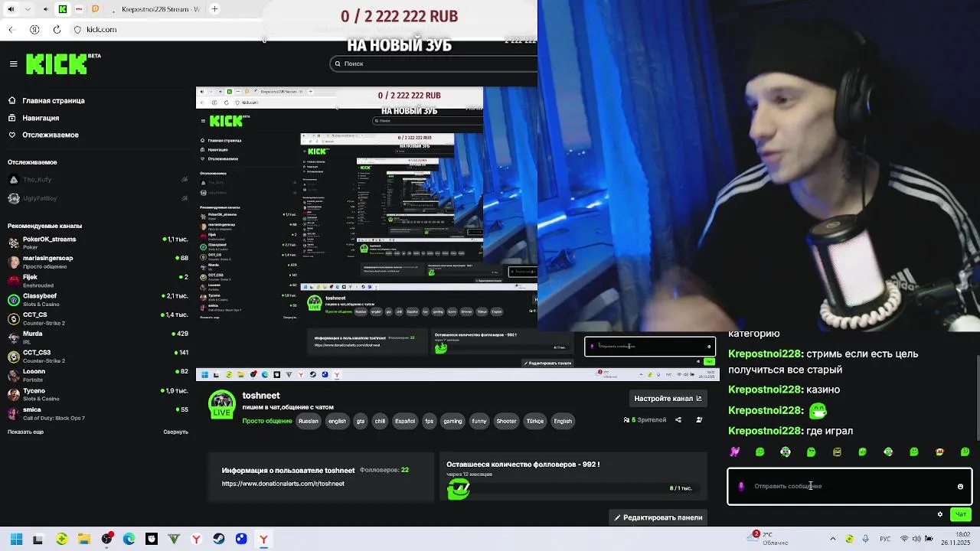
Task: Open the emoji picker in chat input
Action: tap(960, 487)
